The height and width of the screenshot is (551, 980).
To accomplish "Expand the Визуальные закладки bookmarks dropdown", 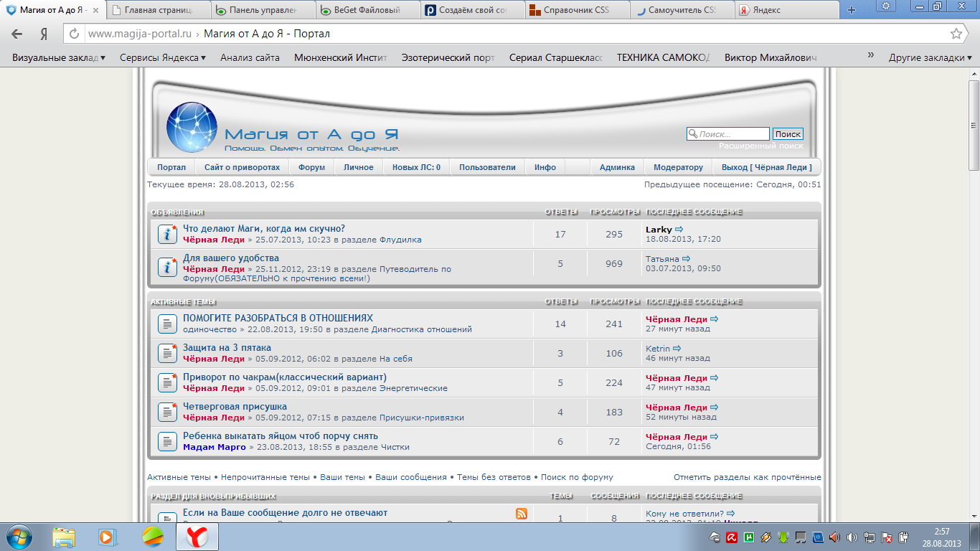I will (59, 57).
